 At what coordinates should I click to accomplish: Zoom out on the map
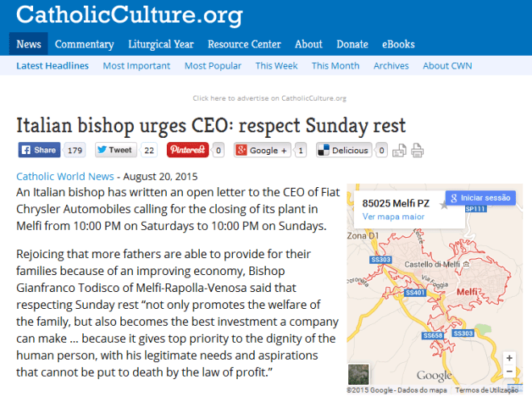(509, 373)
